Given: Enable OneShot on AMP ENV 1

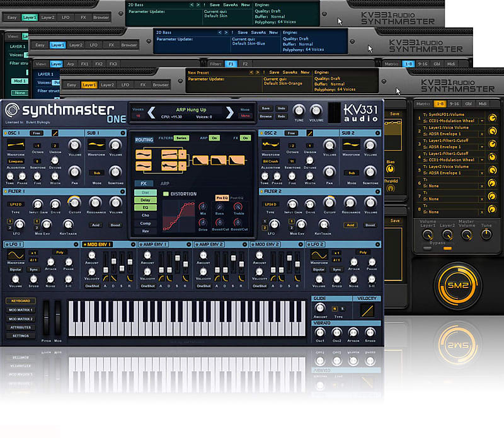Looking at the screenshot, I should [149, 285].
